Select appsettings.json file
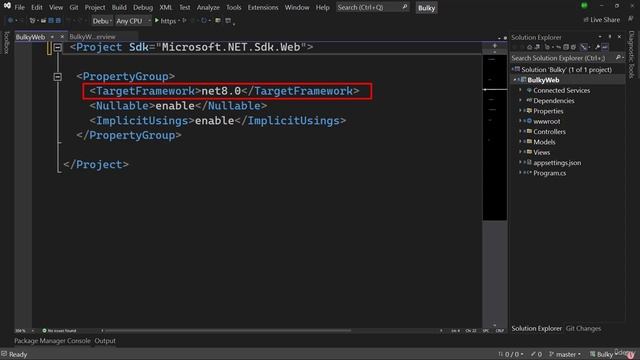Viewport: 640px width, 360px height. tap(557, 162)
